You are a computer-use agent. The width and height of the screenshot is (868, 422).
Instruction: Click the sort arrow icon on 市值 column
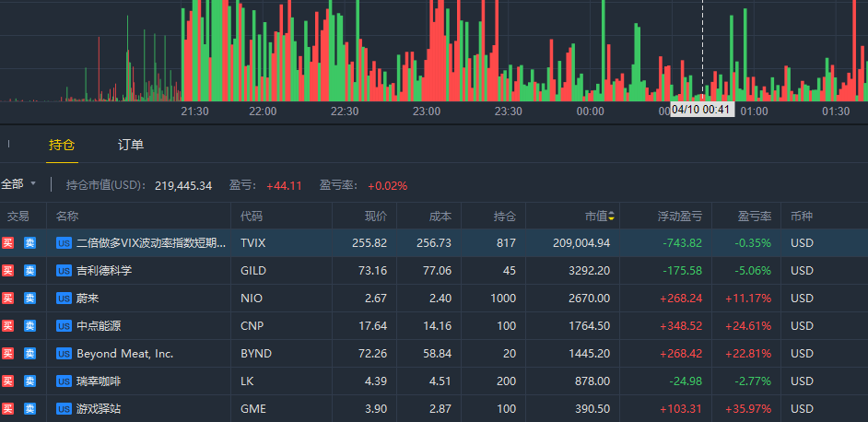611,217
